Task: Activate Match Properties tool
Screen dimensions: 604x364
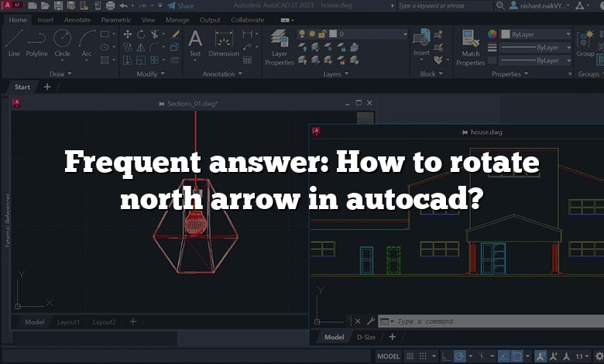Action: [470, 46]
